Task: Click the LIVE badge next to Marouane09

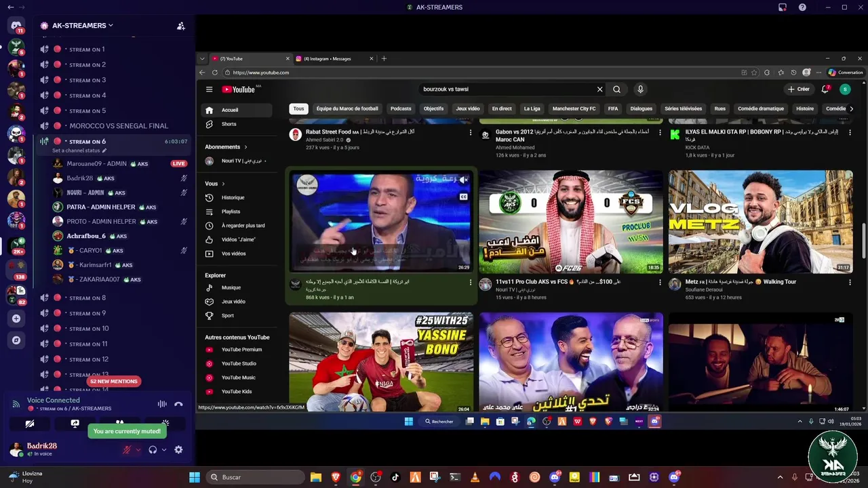Action: (x=178, y=163)
